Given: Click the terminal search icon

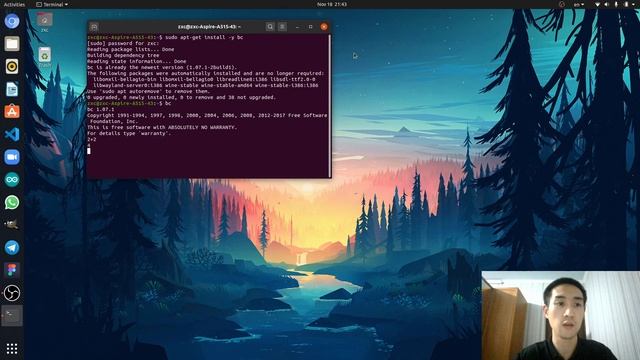Looking at the screenshot, I should point(270,27).
